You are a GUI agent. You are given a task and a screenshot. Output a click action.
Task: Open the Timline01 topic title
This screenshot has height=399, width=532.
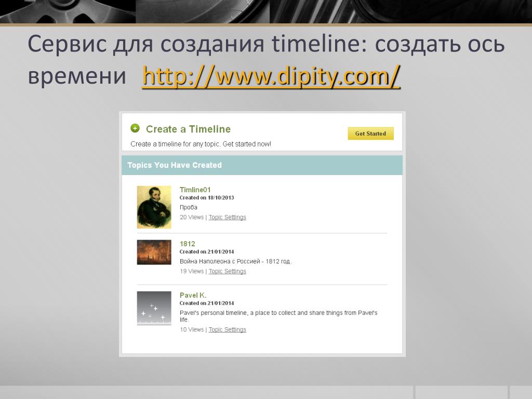(195, 190)
